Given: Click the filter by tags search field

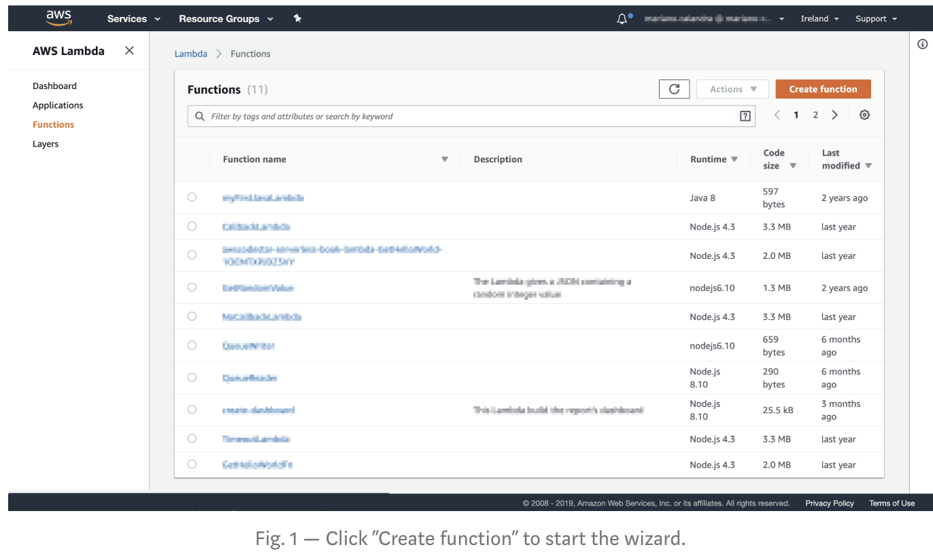Looking at the screenshot, I should click(471, 116).
